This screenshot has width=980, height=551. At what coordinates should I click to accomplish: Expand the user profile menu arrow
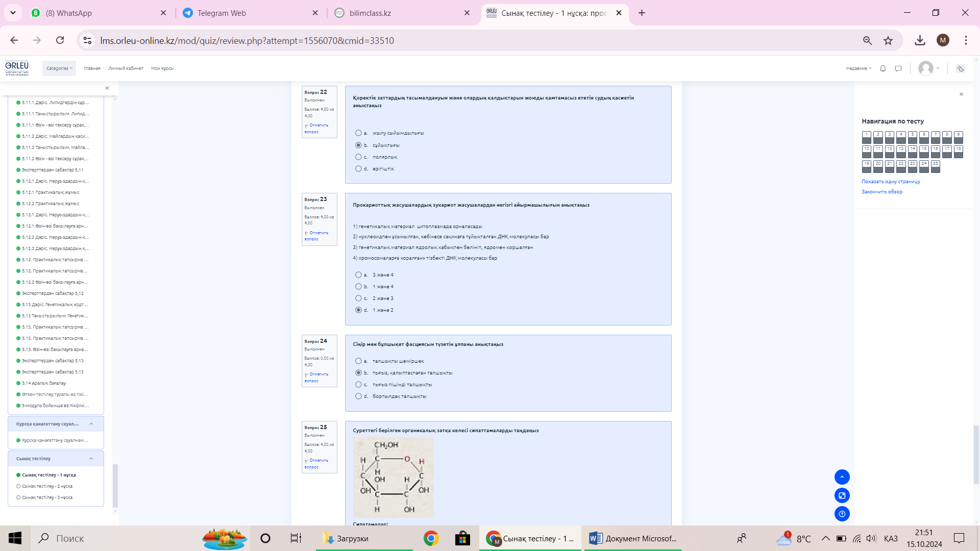click(x=938, y=68)
